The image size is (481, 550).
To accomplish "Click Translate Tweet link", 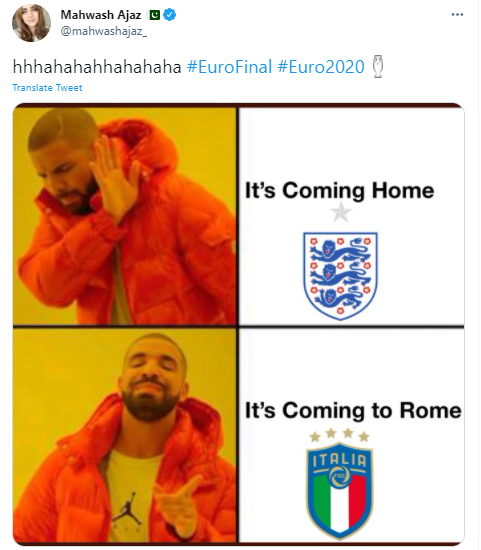I will tap(47, 88).
